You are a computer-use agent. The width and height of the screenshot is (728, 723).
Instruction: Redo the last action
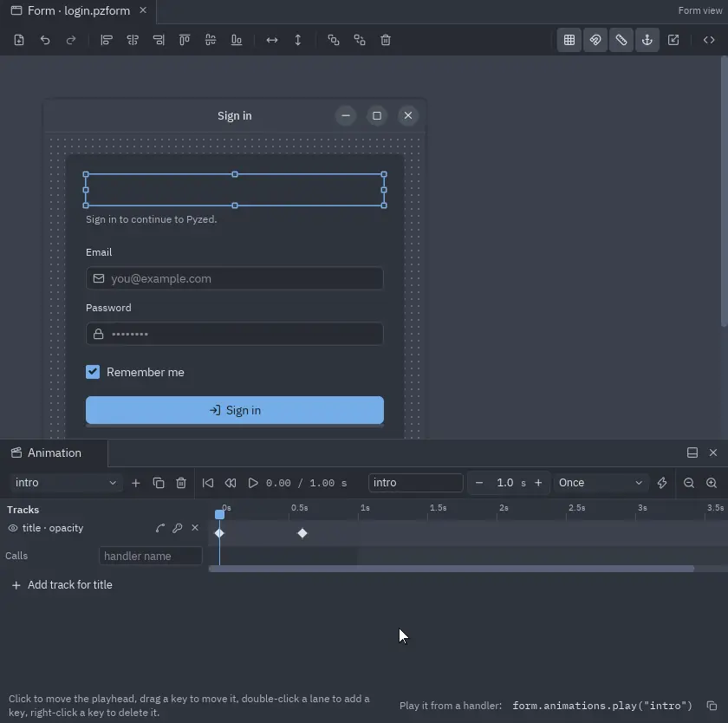(71, 40)
